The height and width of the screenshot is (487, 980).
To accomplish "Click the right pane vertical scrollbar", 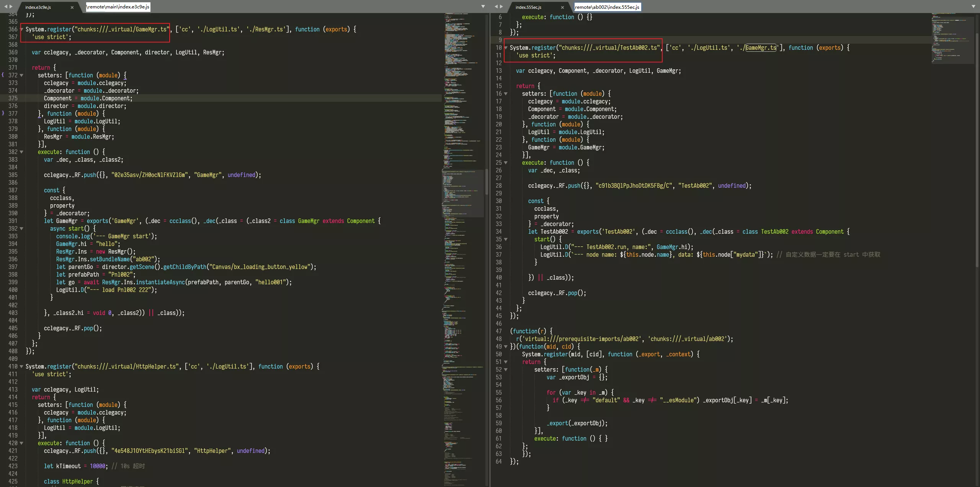I will pyautogui.click(x=977, y=149).
